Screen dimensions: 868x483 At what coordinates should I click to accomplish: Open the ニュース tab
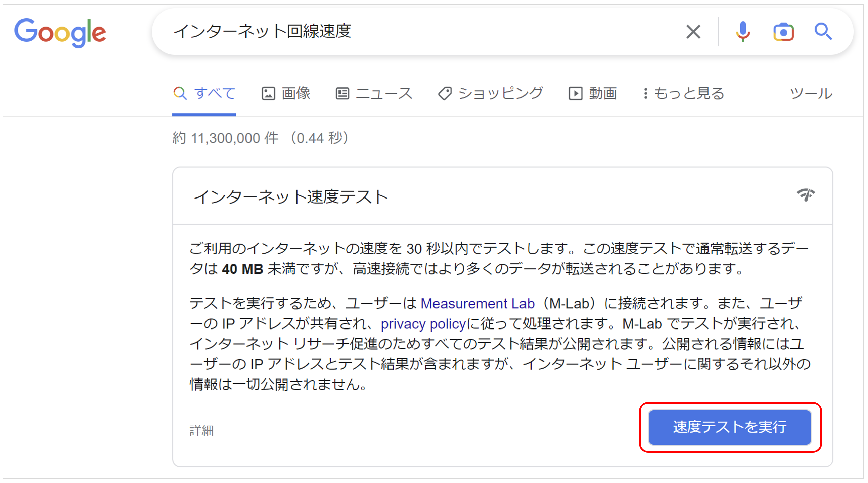[x=384, y=93]
